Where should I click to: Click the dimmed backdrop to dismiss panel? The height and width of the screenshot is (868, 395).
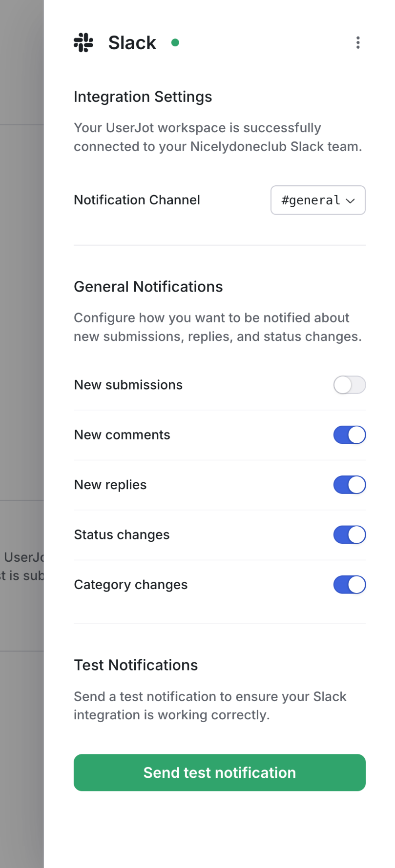pos(22,434)
